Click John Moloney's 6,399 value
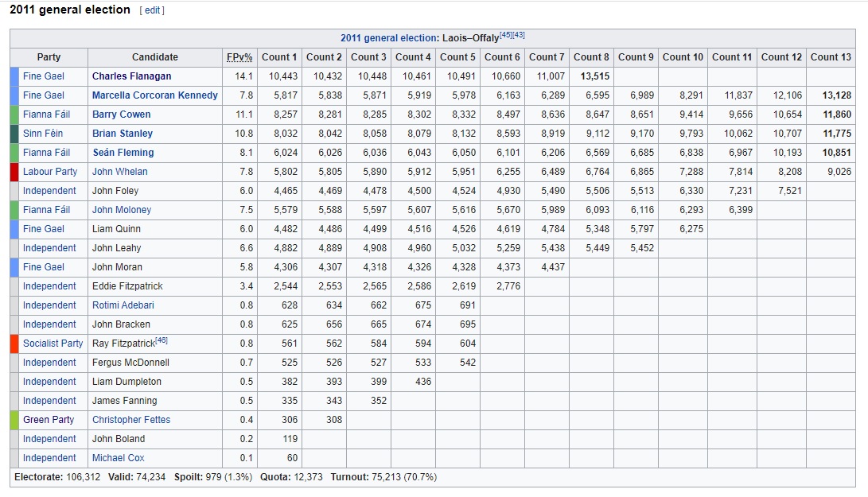This screenshot has width=868, height=497. [741, 210]
